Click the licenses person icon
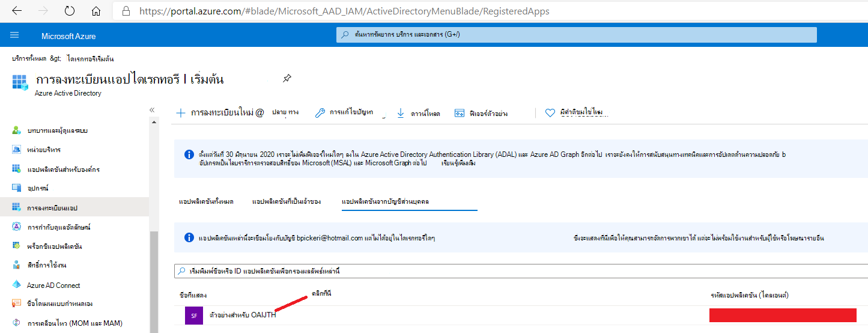This screenshot has width=868, height=333. click(17, 265)
